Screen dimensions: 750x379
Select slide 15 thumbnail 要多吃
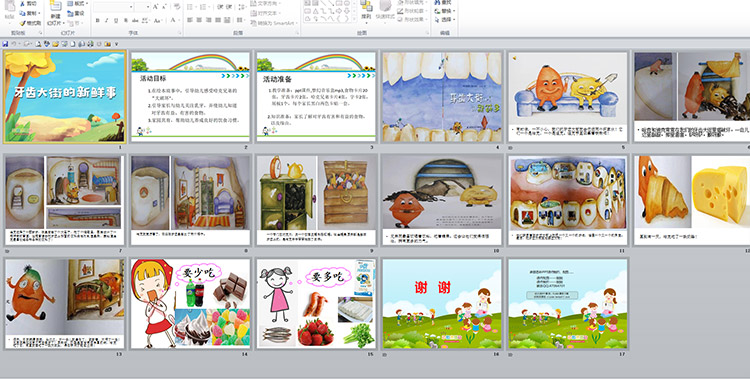click(x=316, y=303)
